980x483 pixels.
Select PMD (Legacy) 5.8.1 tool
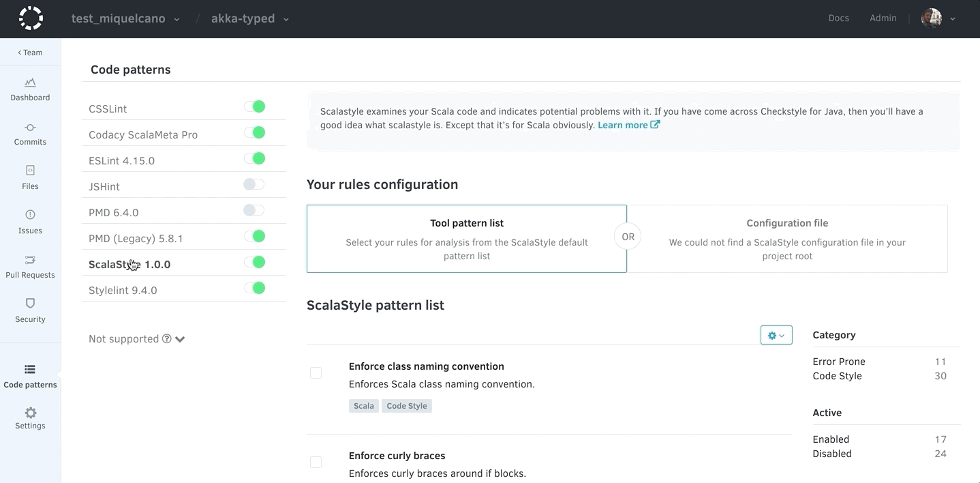pos(136,239)
